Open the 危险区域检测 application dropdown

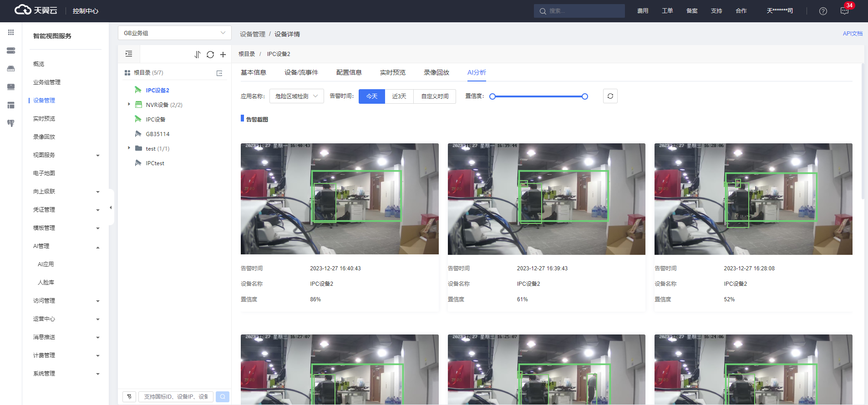[x=297, y=96]
